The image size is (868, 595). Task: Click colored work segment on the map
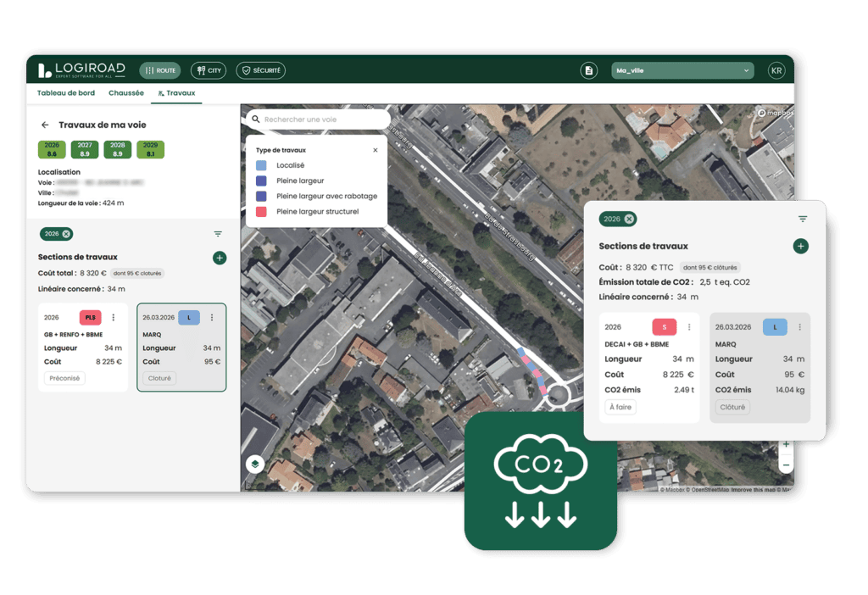533,371
